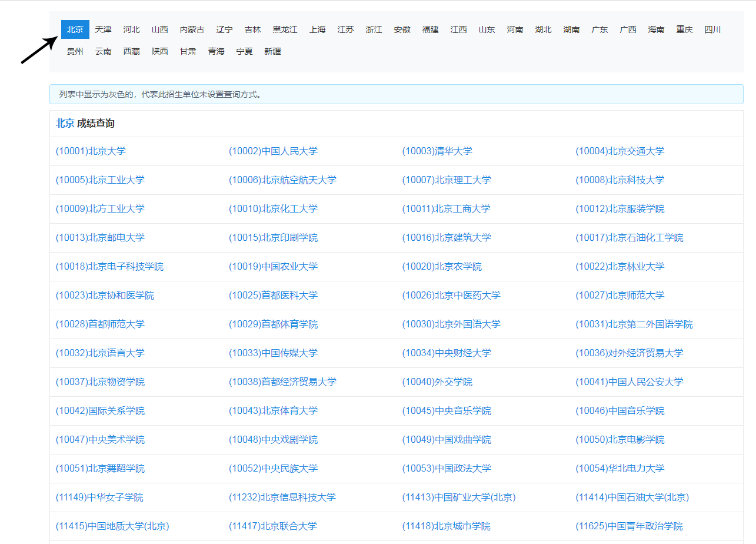This screenshot has height=544, width=756.
Task: Select the 黑龙江 tab
Action: [285, 29]
